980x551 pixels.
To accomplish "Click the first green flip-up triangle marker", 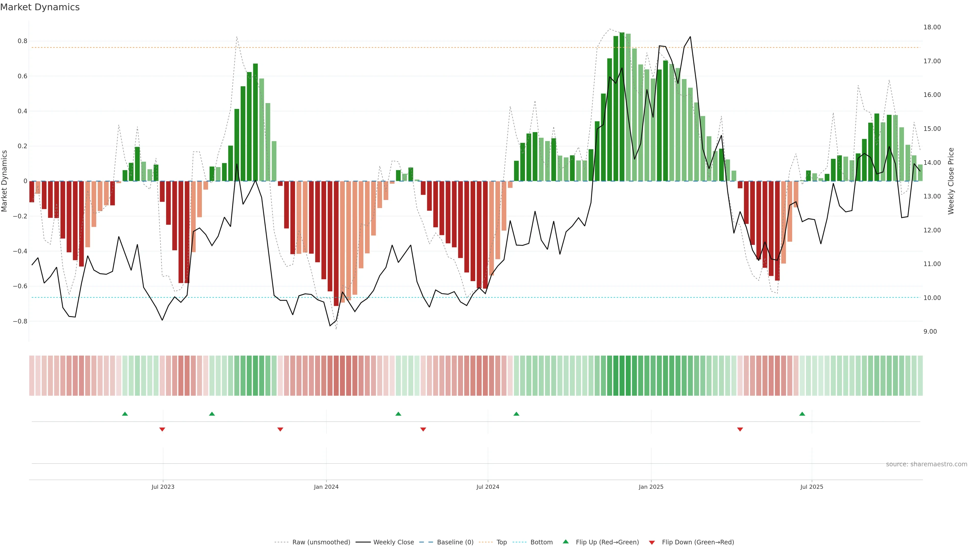I will tap(125, 414).
